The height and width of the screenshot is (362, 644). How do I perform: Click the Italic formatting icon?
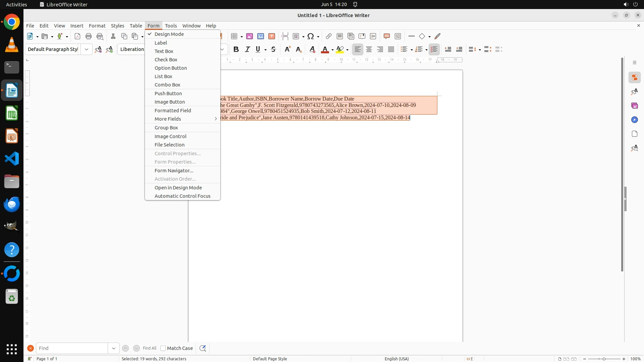coord(248,50)
